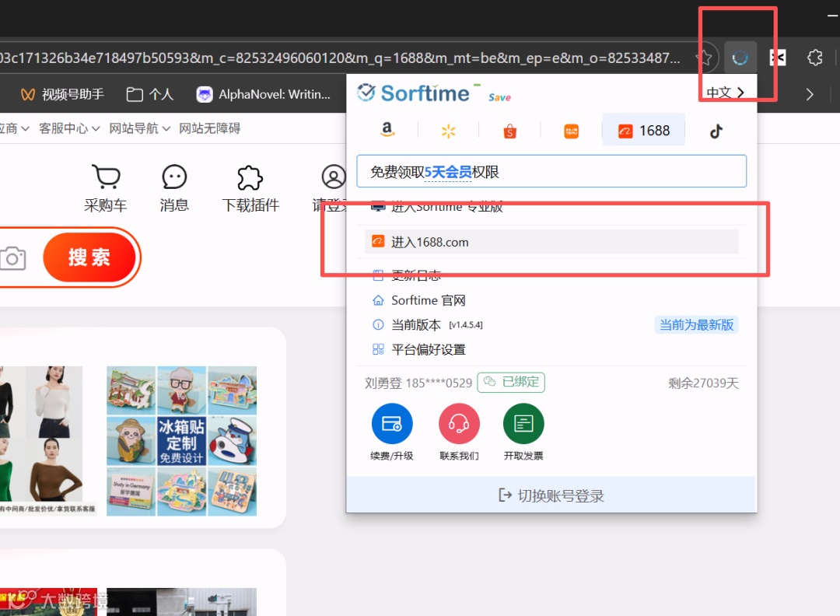Choose 进入1688.com menu entry
This screenshot has width=840, height=616.
(x=551, y=242)
